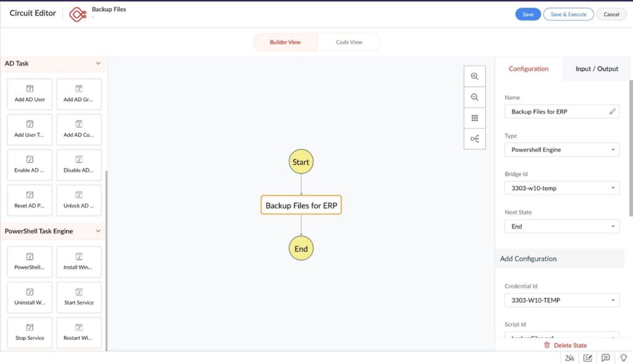Viewport: 633px width, 364px height.
Task: Click the zoom out magnifier icon
Action: coord(475,97)
